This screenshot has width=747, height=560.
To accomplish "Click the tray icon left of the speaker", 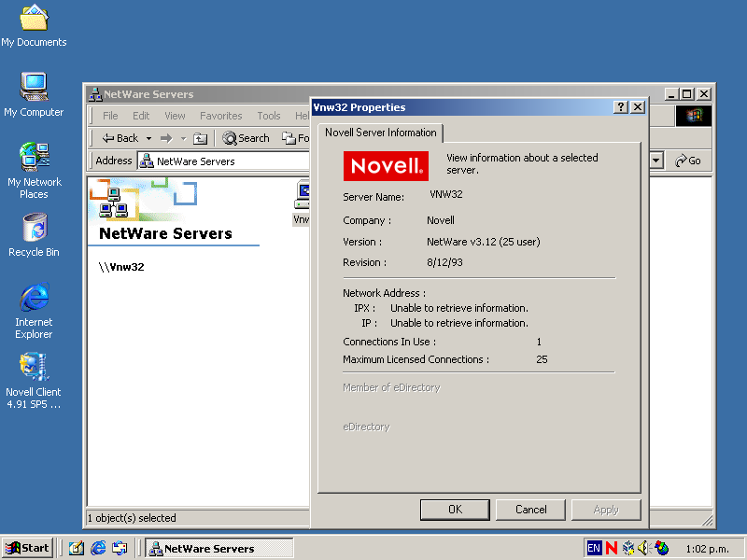I will (x=628, y=548).
